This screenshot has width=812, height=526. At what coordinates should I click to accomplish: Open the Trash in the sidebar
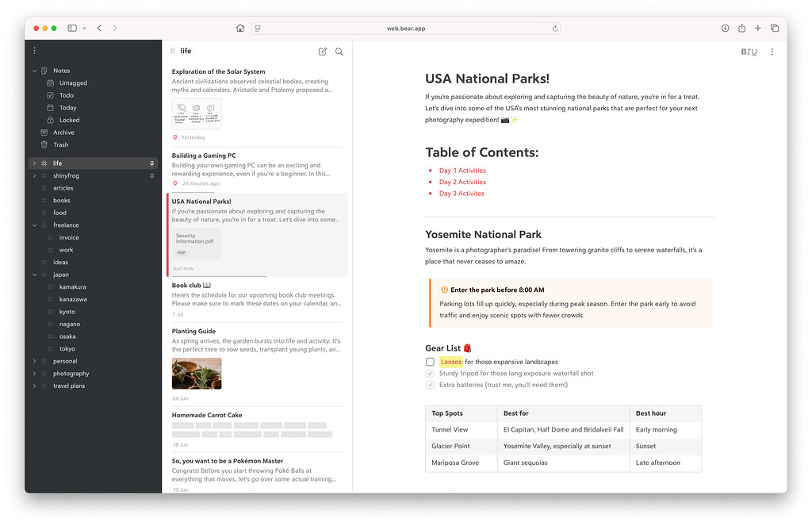click(x=60, y=144)
